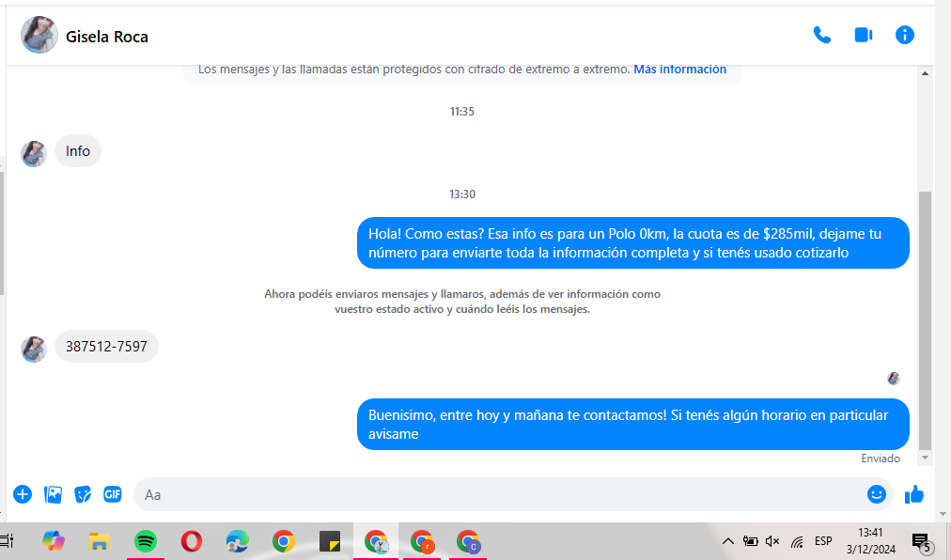
Task: Click the 13:30 timestamp
Action: [462, 194]
